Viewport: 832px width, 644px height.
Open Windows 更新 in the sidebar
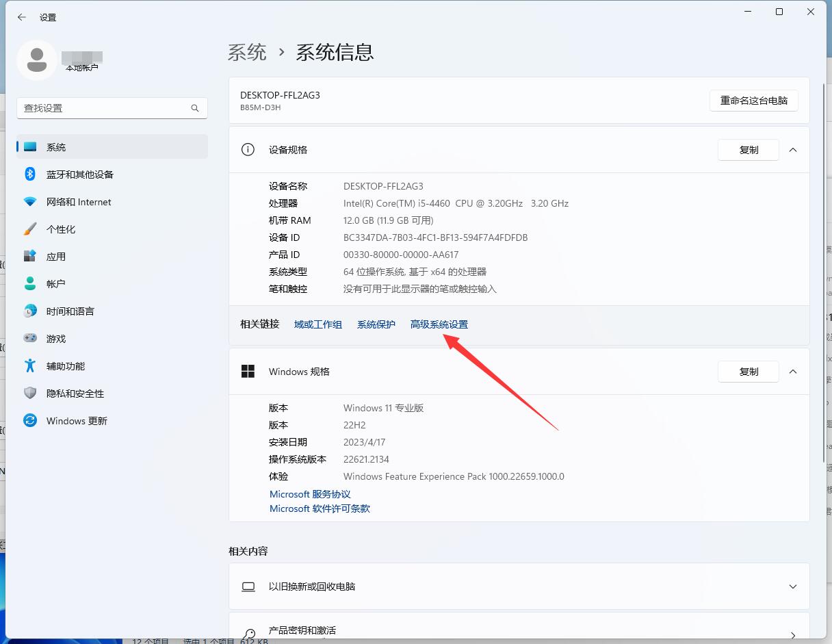tap(77, 421)
